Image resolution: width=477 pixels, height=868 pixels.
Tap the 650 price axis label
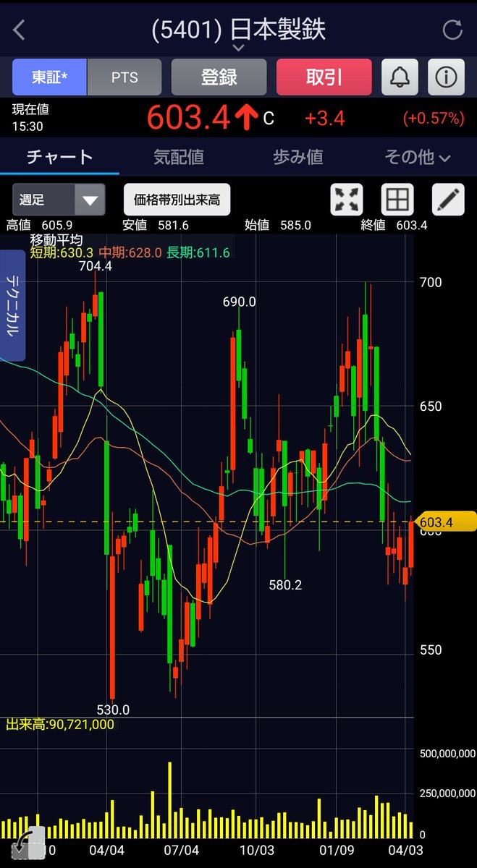431,407
